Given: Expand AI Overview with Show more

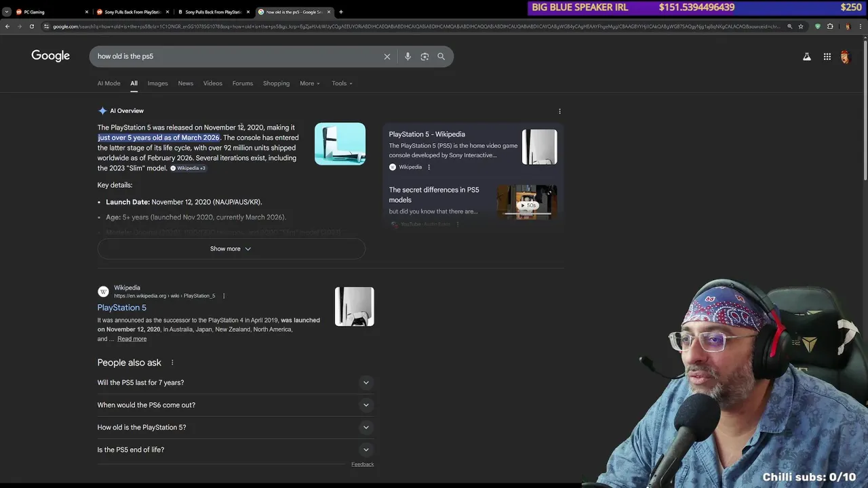Looking at the screenshot, I should [x=231, y=249].
